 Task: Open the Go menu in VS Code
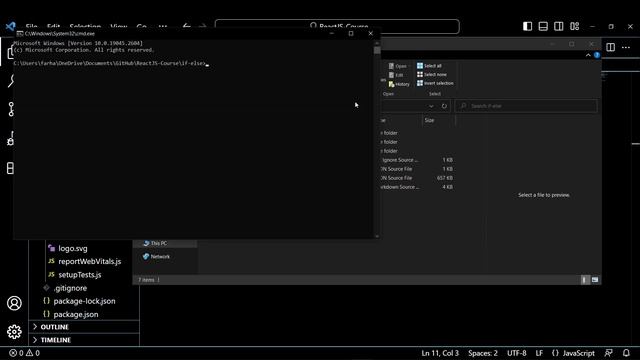coord(142,27)
